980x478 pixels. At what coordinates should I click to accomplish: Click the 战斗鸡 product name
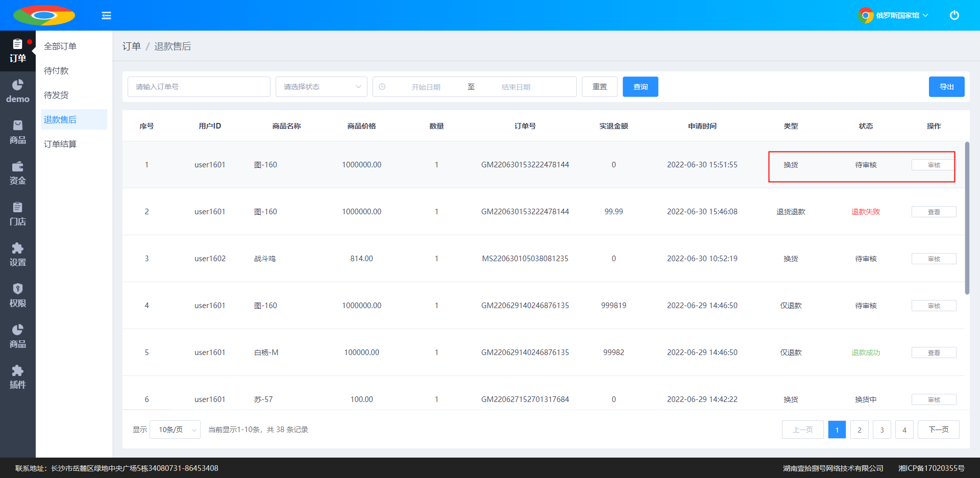point(265,259)
